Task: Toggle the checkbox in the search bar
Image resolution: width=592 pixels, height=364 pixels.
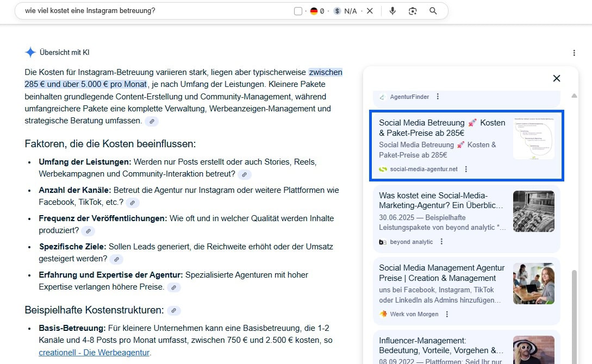Action: [x=297, y=10]
